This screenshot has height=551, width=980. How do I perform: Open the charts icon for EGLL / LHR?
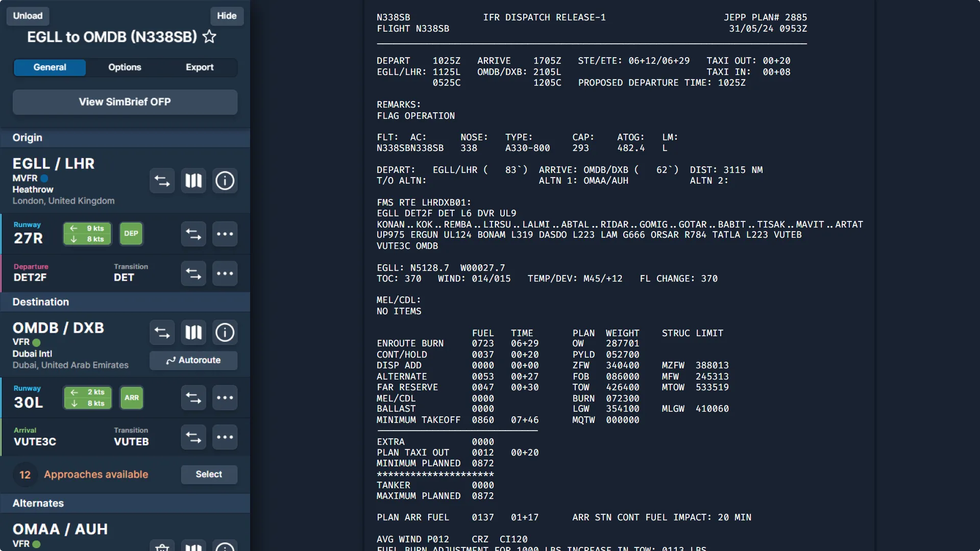click(x=193, y=181)
